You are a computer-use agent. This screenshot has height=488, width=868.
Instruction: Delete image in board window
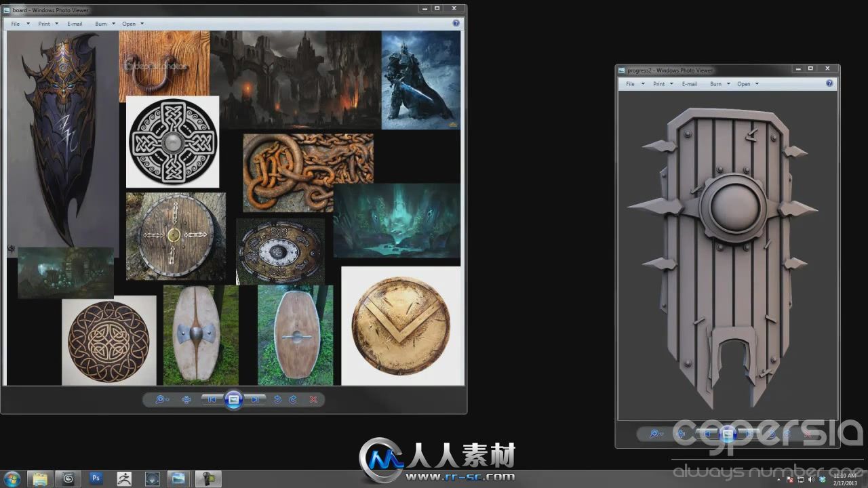(x=313, y=400)
